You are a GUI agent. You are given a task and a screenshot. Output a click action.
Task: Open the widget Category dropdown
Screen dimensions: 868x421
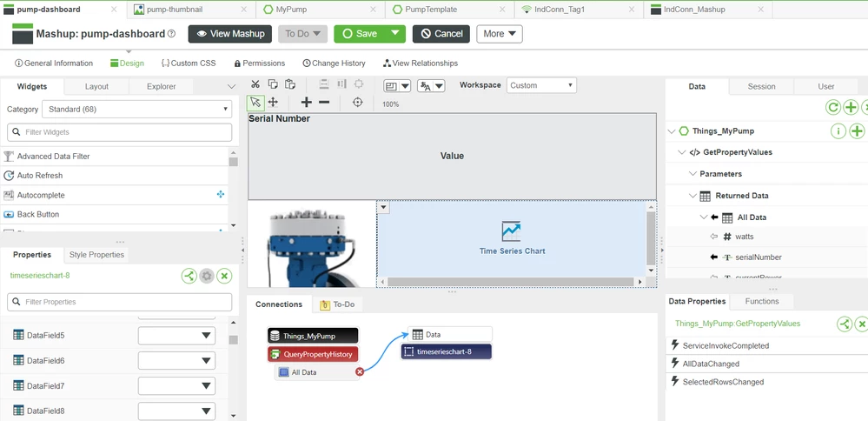136,109
